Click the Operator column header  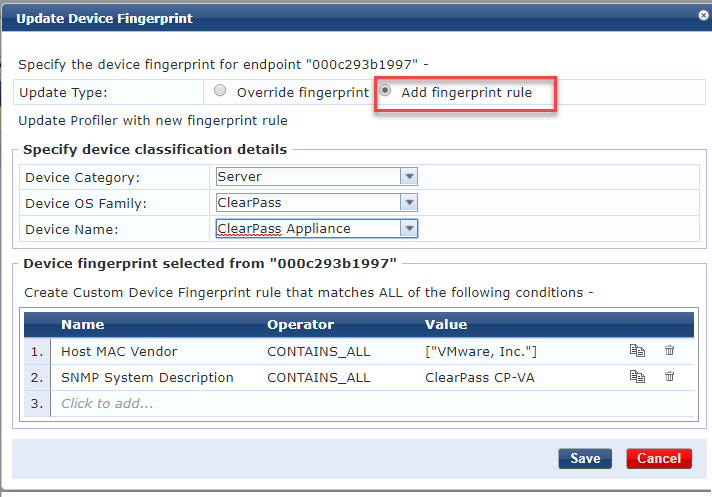[x=300, y=325]
